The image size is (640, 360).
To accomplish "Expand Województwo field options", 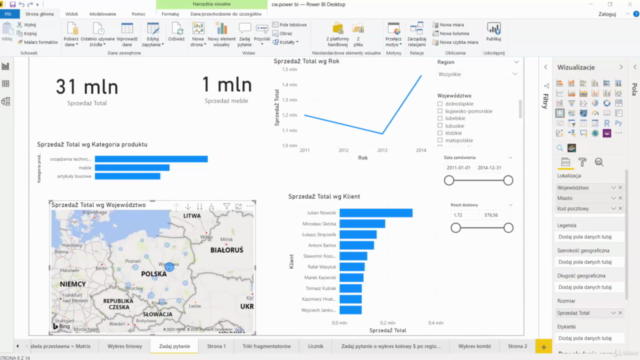I will (x=613, y=187).
